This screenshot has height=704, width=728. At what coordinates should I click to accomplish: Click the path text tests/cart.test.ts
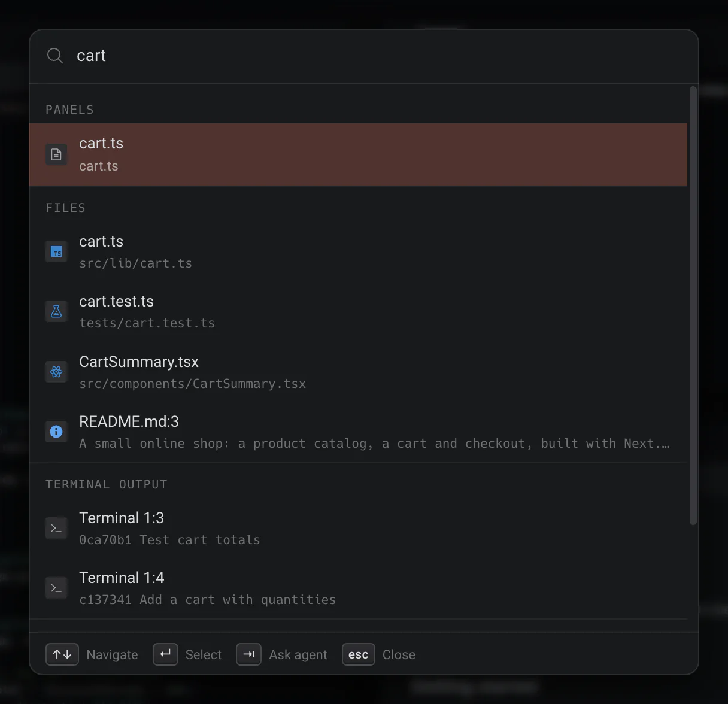(x=147, y=323)
